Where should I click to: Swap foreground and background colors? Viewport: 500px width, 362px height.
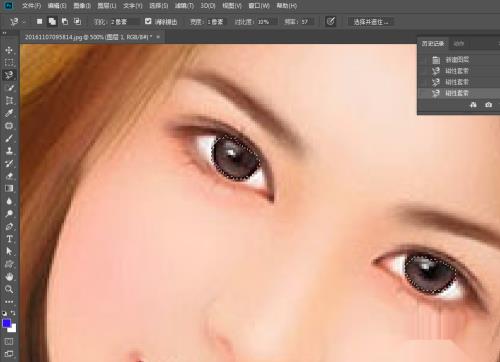(13, 313)
